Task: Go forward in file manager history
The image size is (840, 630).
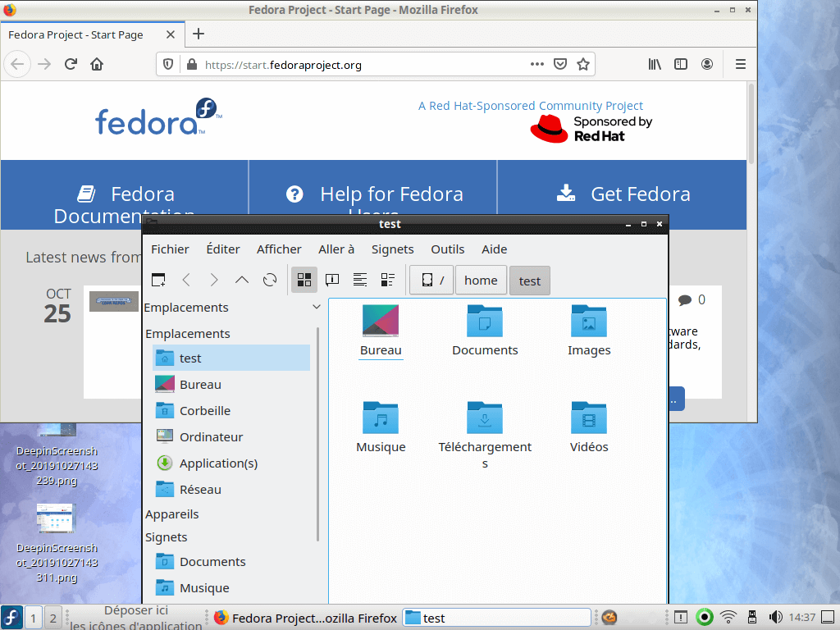Action: [214, 280]
